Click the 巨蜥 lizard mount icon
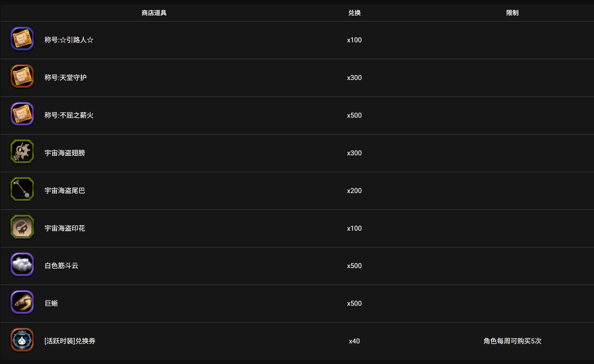This screenshot has height=364, width=594. point(22,302)
